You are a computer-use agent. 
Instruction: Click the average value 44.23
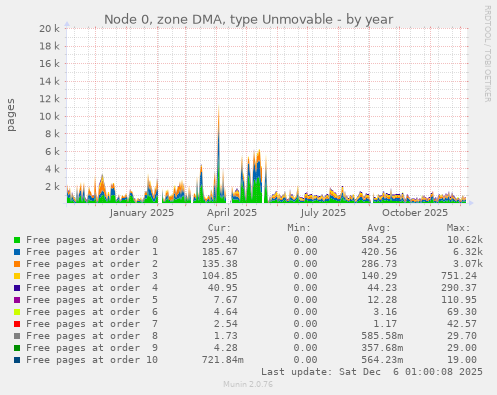pos(382,288)
